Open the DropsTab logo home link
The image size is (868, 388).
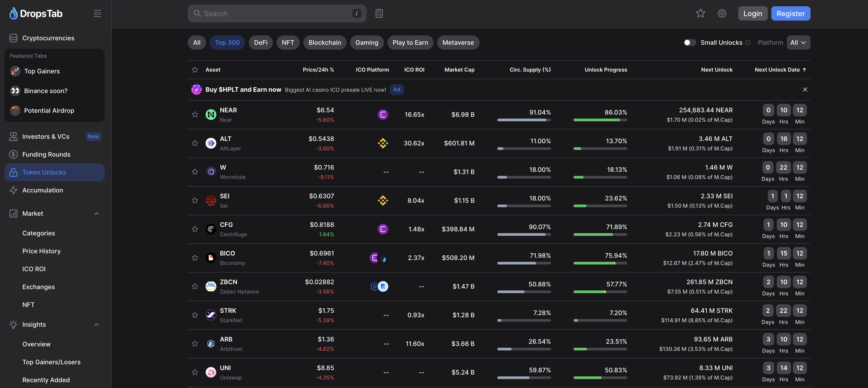coord(36,13)
